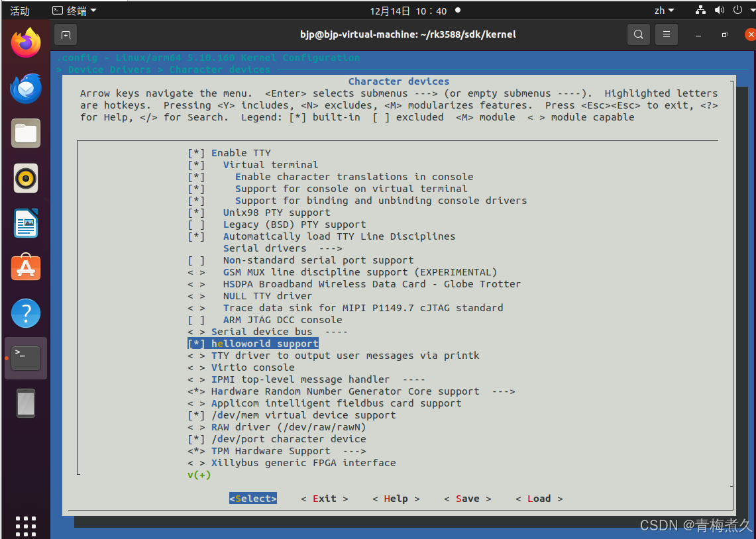Click the volume speaker icon

click(720, 10)
